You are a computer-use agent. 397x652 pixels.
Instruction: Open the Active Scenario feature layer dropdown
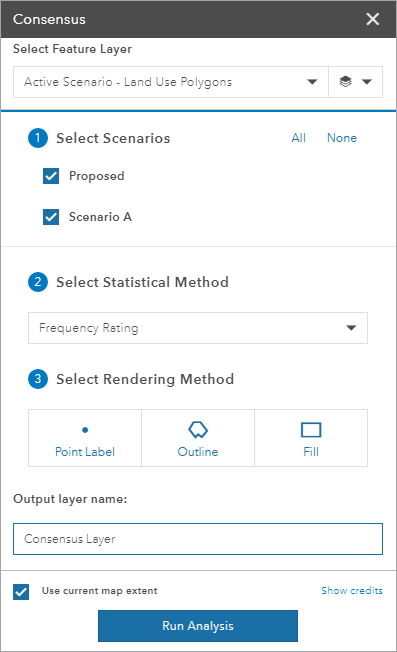(171, 82)
